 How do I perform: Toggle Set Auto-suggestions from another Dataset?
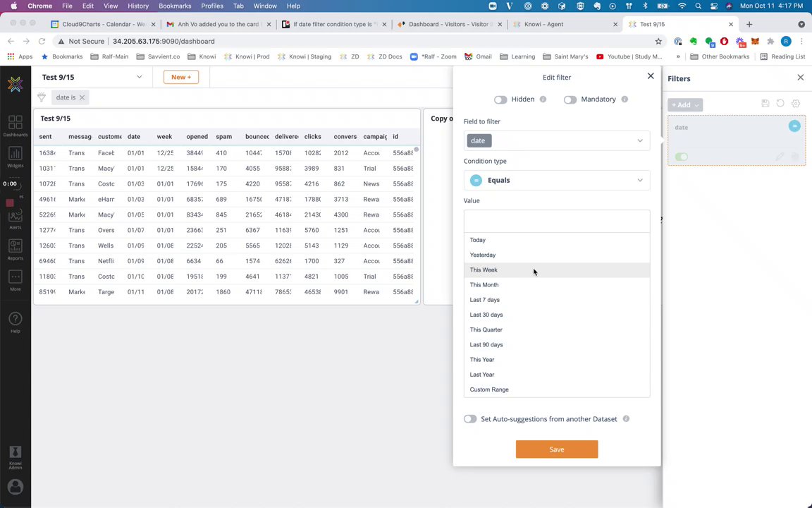coord(469,419)
